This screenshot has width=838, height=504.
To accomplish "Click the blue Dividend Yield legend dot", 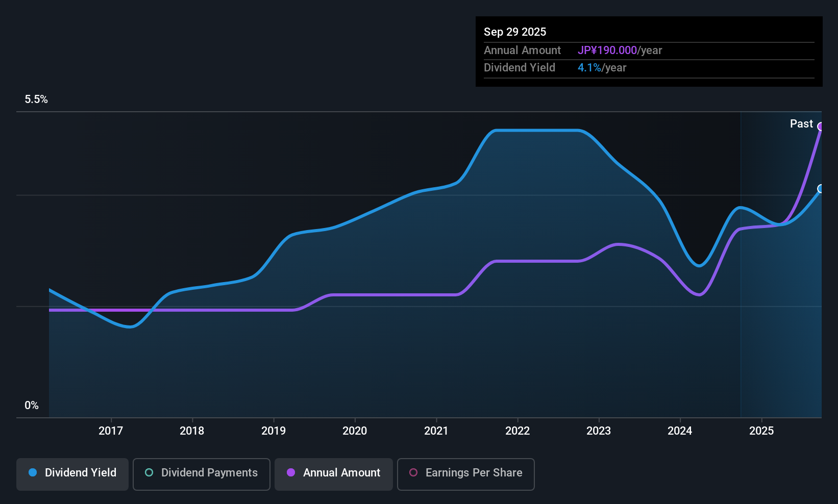I will pos(33,472).
